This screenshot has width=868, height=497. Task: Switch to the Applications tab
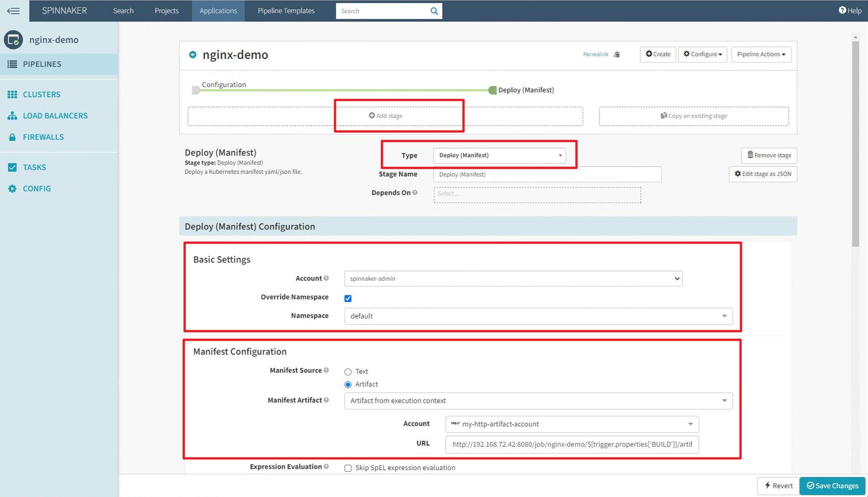[218, 10]
